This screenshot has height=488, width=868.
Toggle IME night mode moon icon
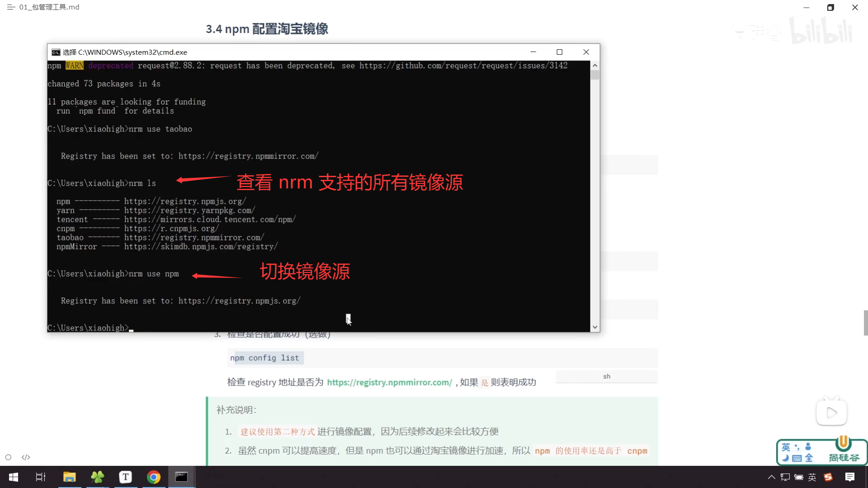(x=786, y=458)
